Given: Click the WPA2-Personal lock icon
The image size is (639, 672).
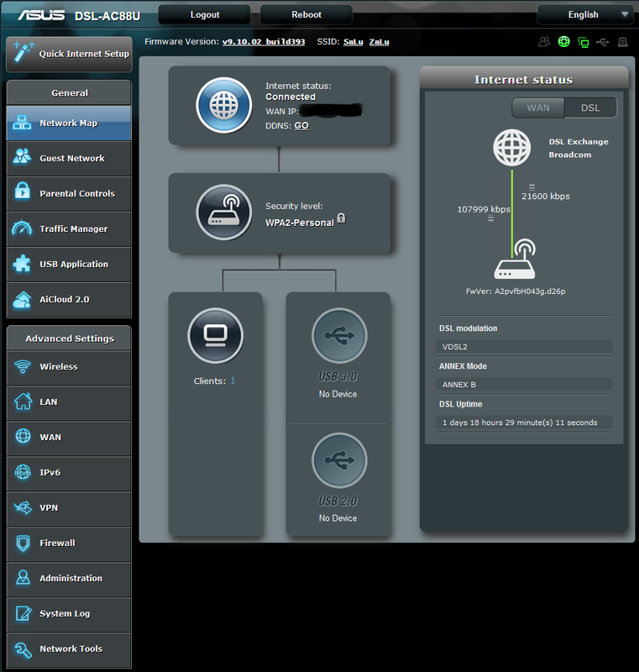Looking at the screenshot, I should coord(342,218).
